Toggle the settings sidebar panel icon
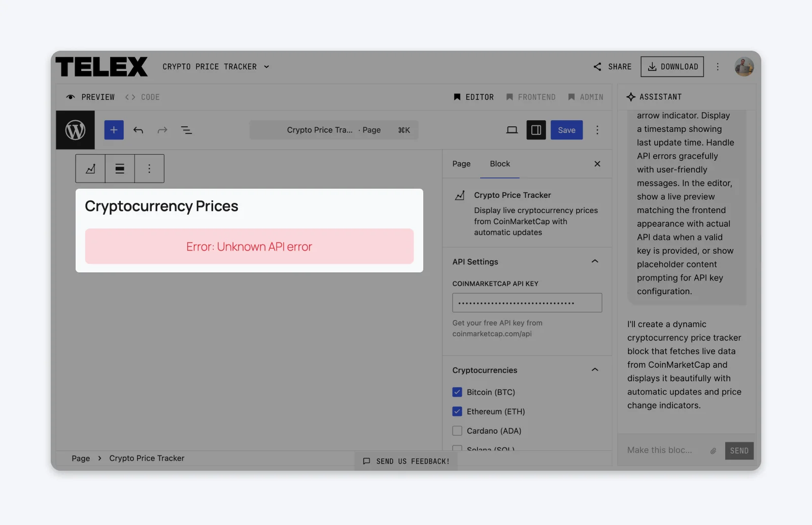The width and height of the screenshot is (812, 525). click(536, 130)
